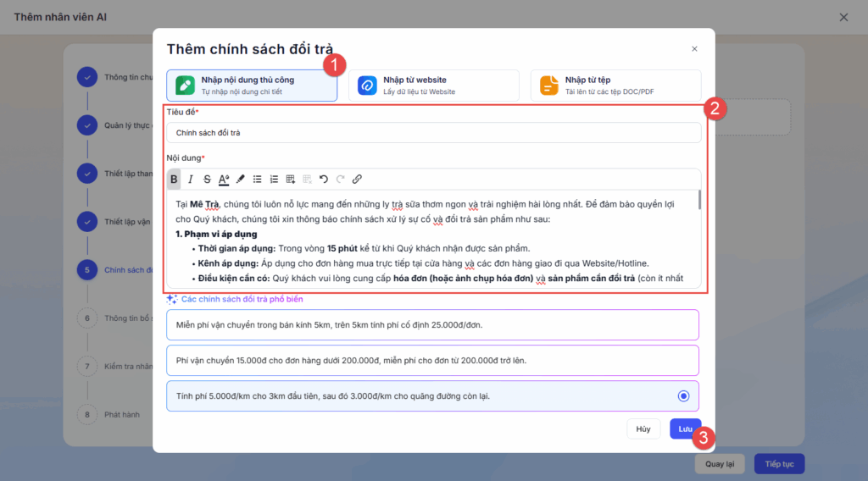Image resolution: width=868 pixels, height=481 pixels.
Task: Switch to the 'Nhập từ tệp' tab
Action: point(616,86)
